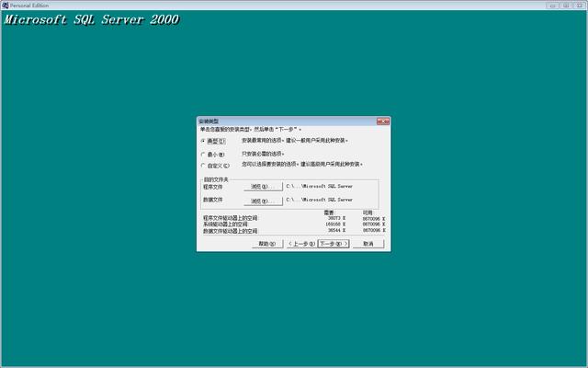Click the 目的文件夹 group label
The image size is (588, 368).
pyautogui.click(x=216, y=179)
